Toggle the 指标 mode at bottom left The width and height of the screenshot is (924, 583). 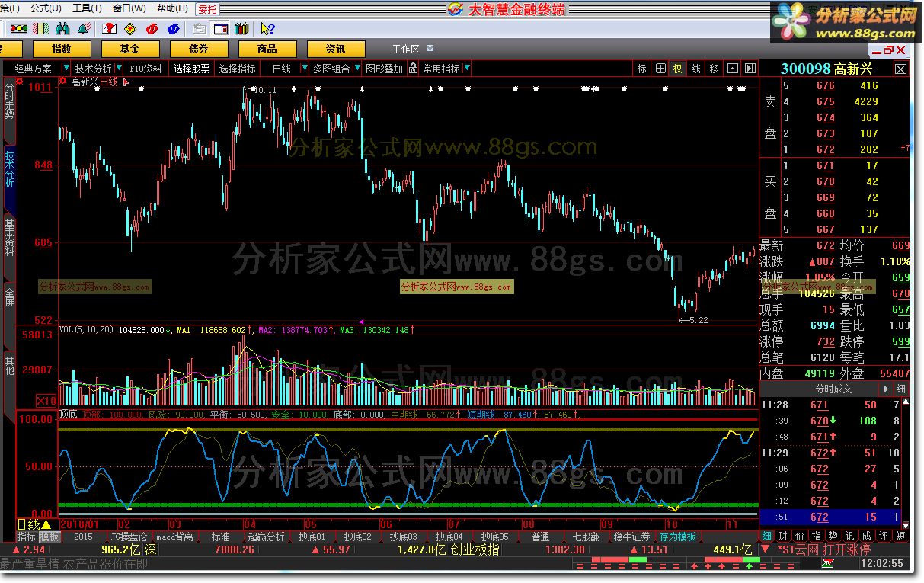pos(27,537)
